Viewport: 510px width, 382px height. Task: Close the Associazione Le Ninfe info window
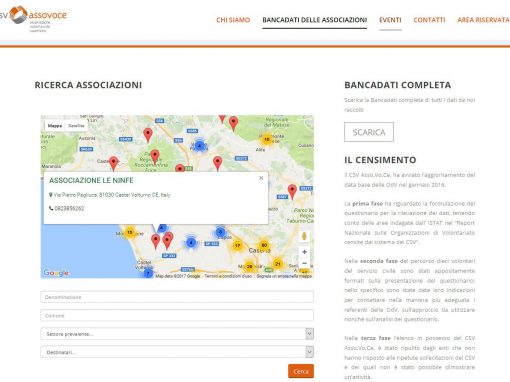click(x=261, y=178)
